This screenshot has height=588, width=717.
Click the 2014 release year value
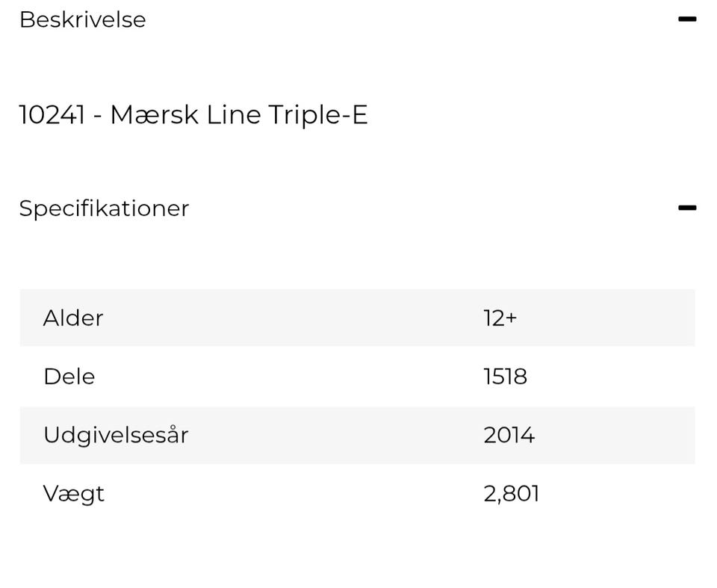click(x=509, y=435)
